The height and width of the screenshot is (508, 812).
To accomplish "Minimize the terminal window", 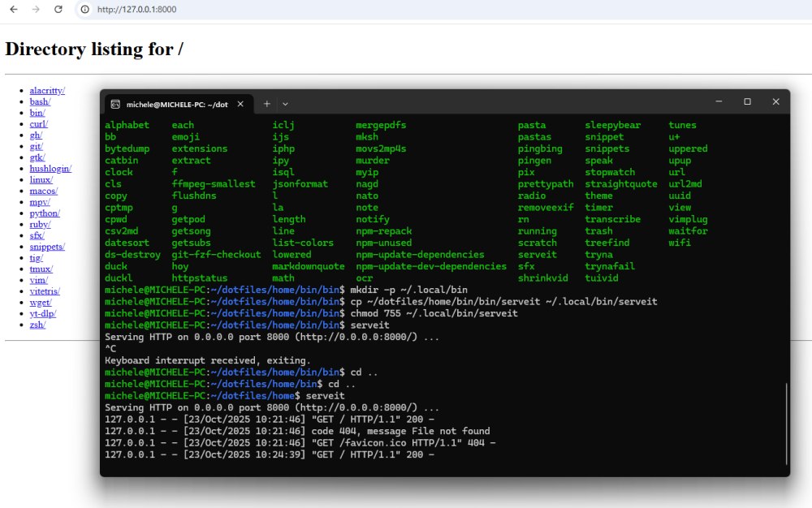I will 719,102.
